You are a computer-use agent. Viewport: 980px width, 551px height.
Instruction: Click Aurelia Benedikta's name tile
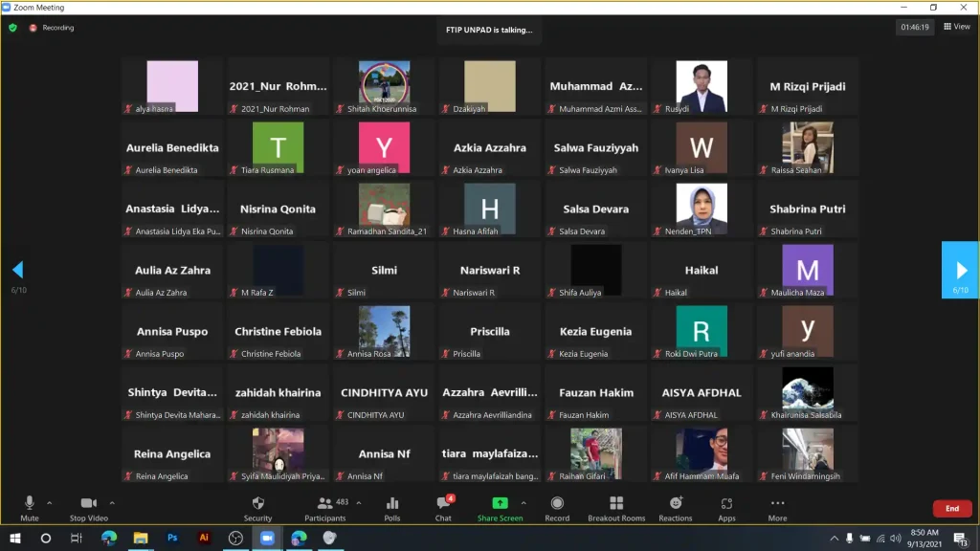coord(172,147)
